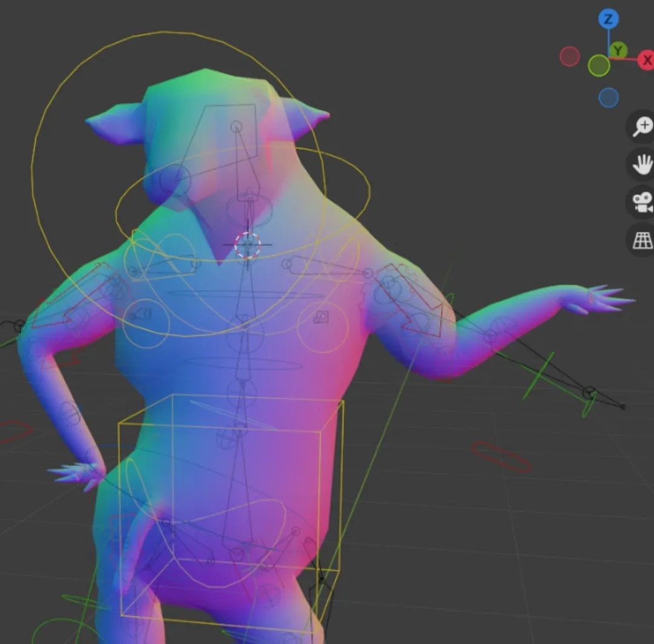The width and height of the screenshot is (654, 644).
Task: Switch perspective/orthographic with the grid icon
Action: pos(642,240)
